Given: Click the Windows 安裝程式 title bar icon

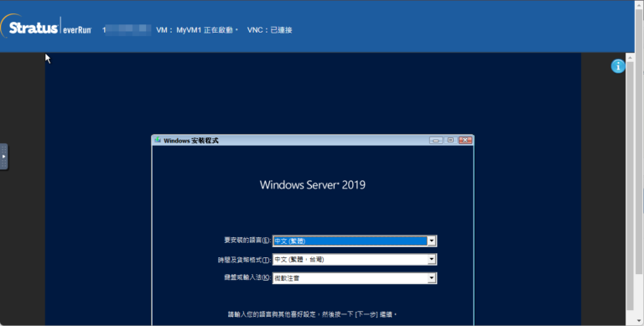Looking at the screenshot, I should (x=158, y=140).
